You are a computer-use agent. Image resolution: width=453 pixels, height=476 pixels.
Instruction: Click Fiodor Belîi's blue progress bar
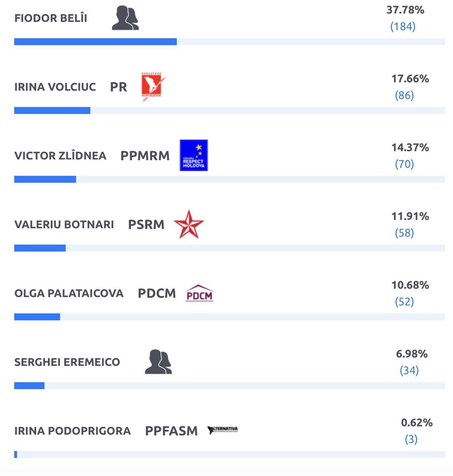[x=95, y=41]
